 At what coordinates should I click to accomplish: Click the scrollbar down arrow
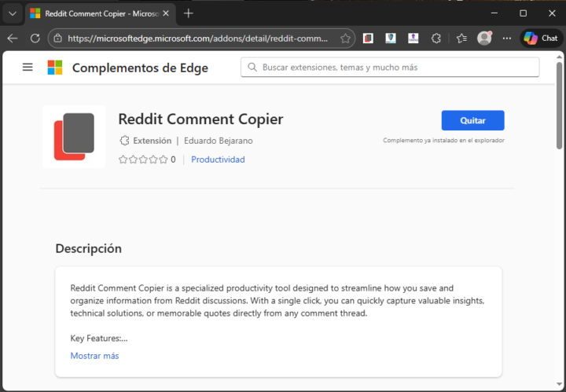tap(559, 384)
